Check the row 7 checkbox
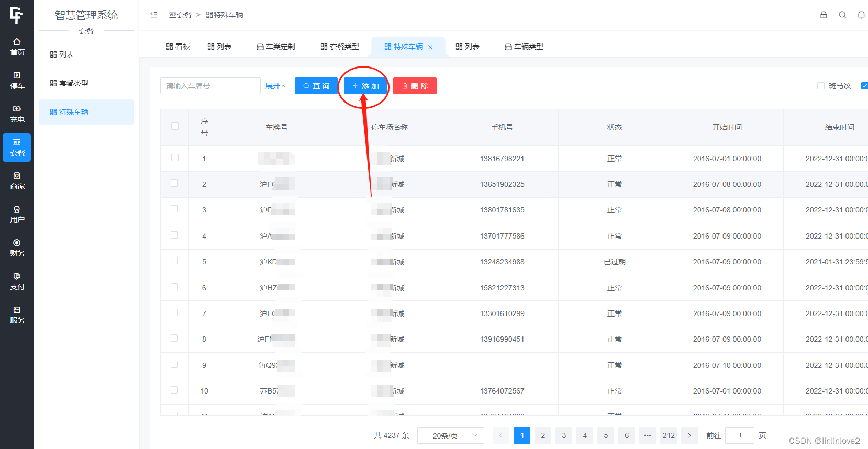 click(175, 312)
